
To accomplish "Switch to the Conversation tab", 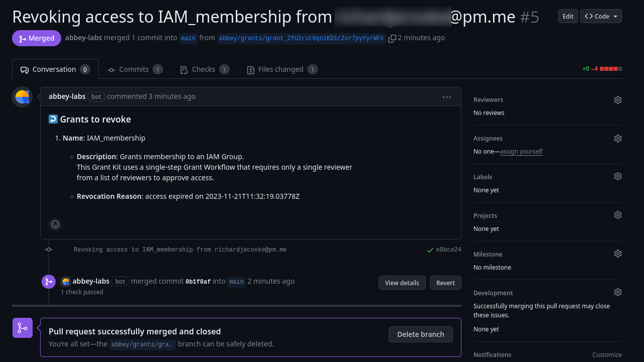I will (x=55, y=69).
